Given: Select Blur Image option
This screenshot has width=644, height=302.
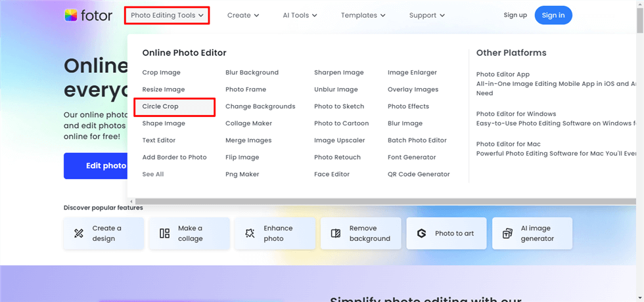Looking at the screenshot, I should pyautogui.click(x=405, y=123).
